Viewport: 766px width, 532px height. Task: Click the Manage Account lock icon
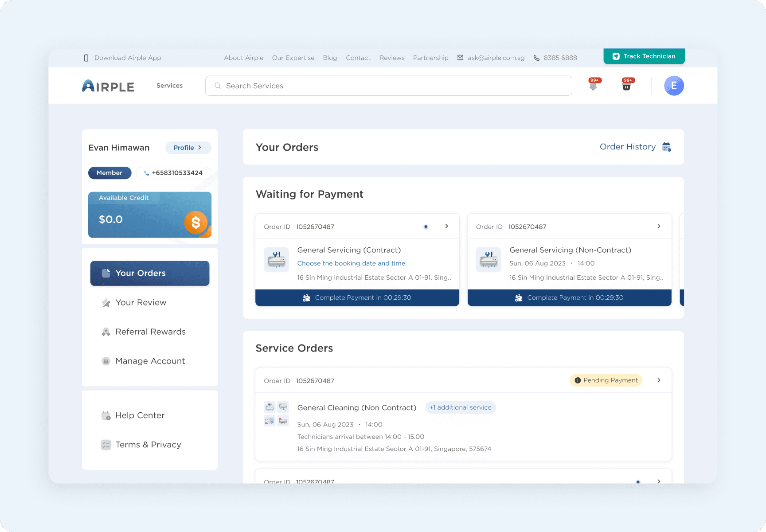tap(106, 361)
